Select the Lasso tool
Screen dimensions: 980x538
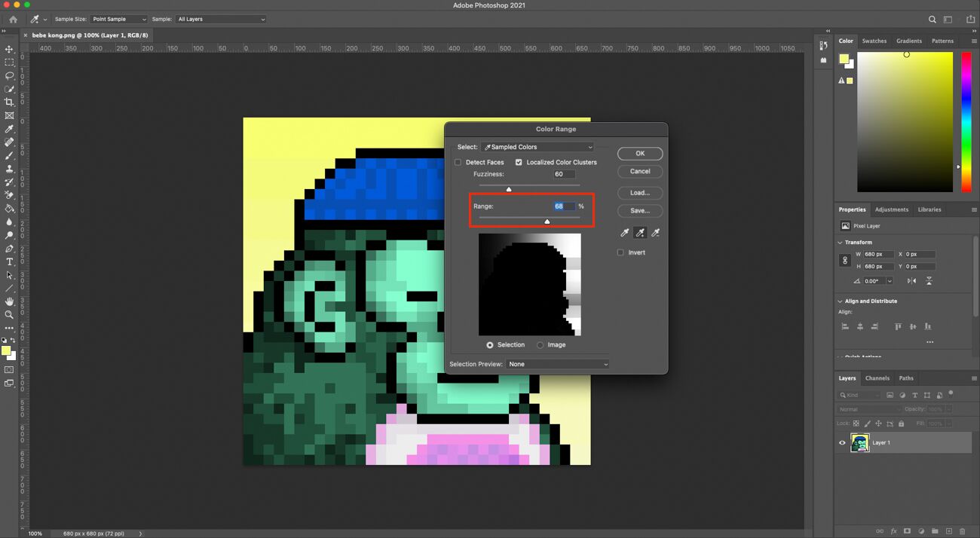(10, 75)
